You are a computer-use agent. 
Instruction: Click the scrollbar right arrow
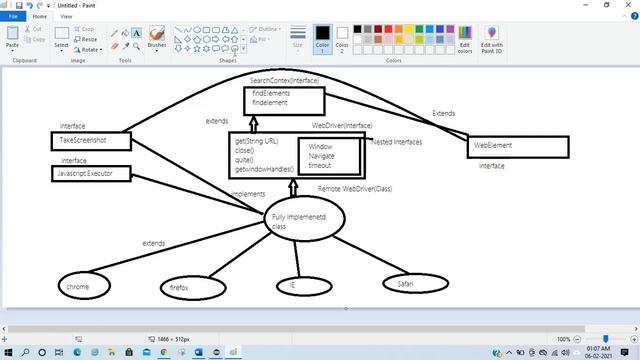click(636, 329)
